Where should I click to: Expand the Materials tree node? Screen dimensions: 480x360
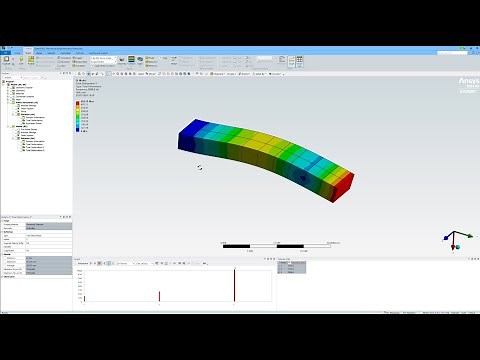pyautogui.click(x=8, y=93)
